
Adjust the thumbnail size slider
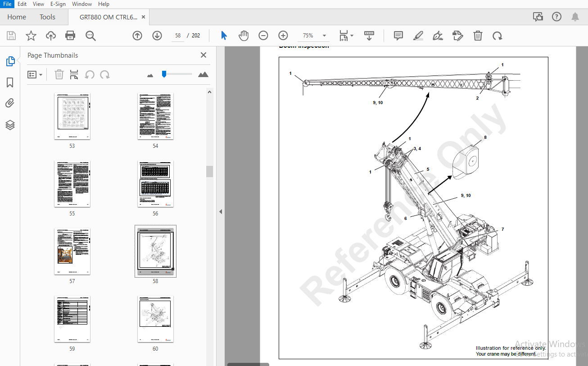click(164, 74)
